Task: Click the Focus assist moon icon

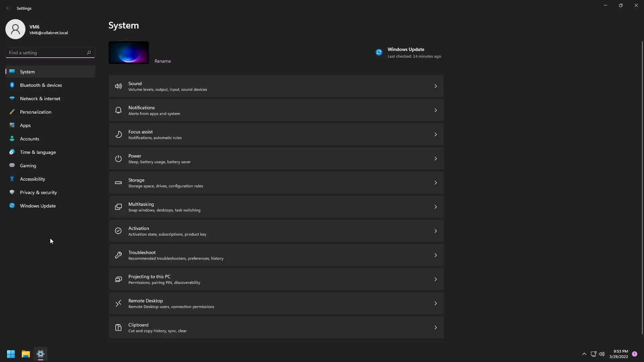Action: coord(118,134)
